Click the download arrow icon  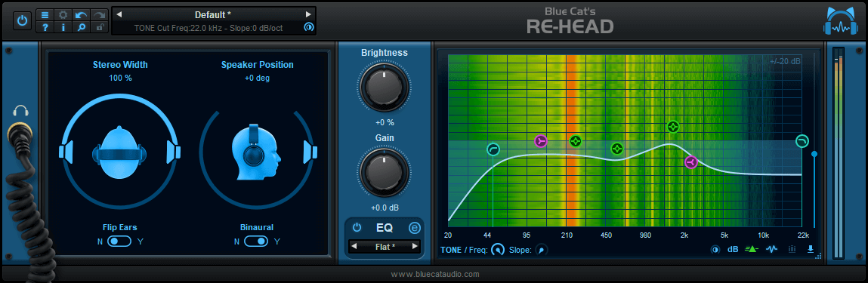point(811,249)
